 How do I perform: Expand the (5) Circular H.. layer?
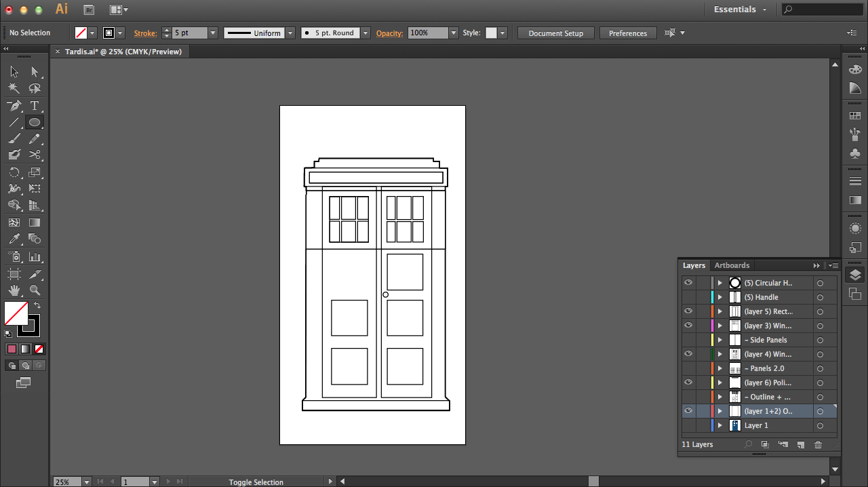(x=720, y=283)
